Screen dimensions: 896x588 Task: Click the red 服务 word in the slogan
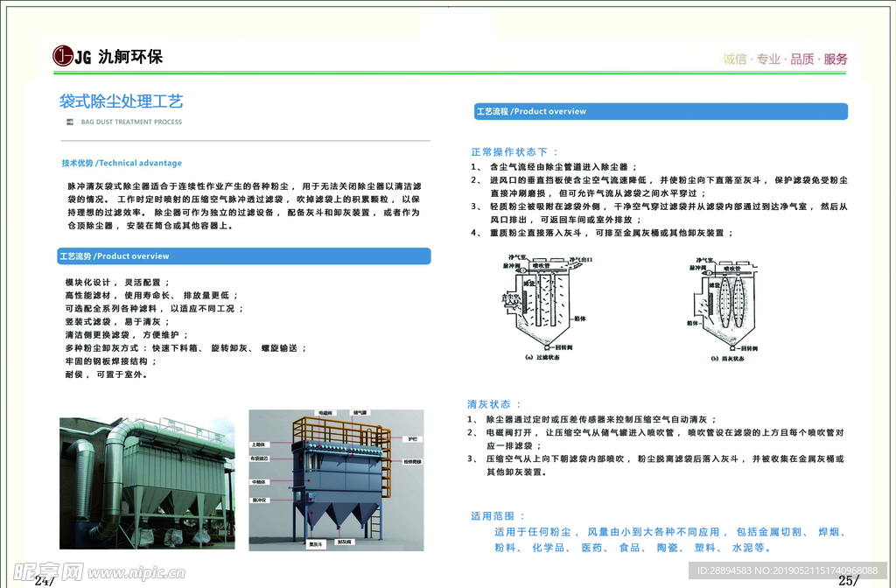click(x=836, y=59)
